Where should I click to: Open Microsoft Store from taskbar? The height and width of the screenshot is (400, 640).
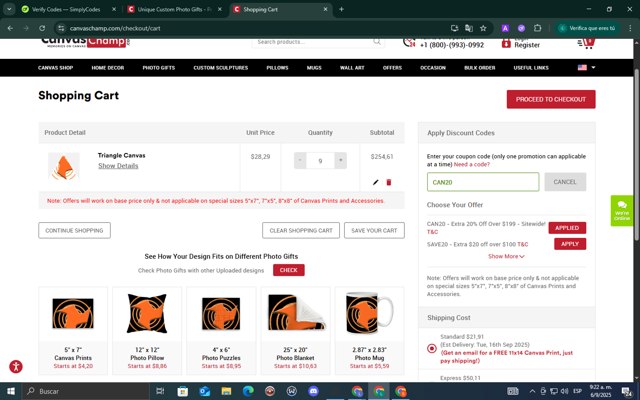[182, 391]
